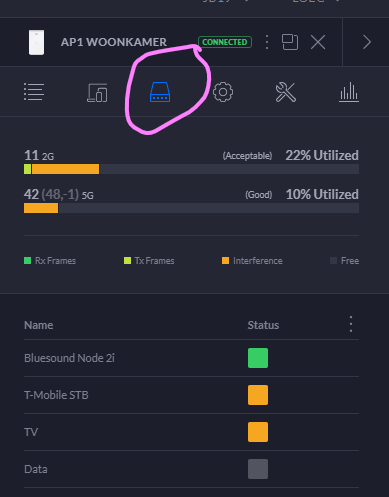
Task: Open the bar chart statistics tab
Action: [x=349, y=92]
